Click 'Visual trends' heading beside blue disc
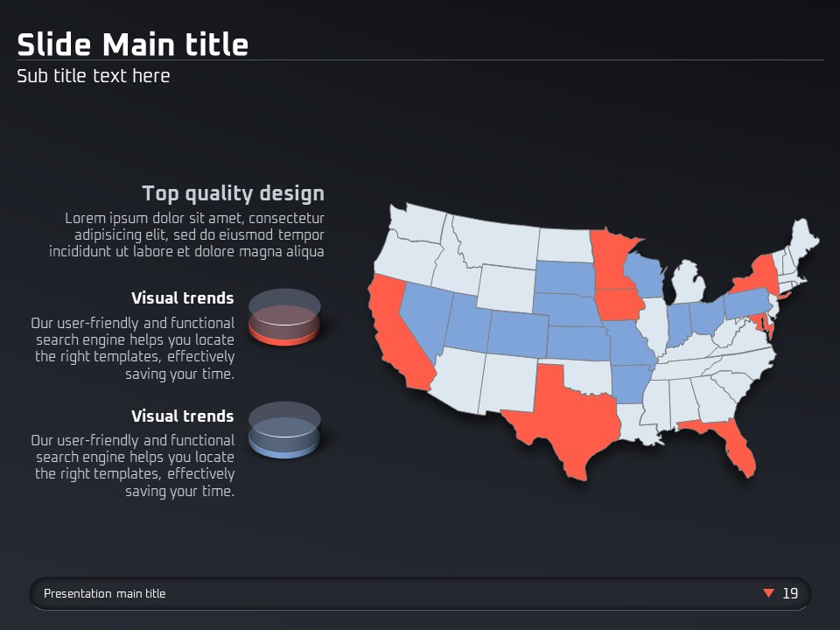The width and height of the screenshot is (840, 630). [183, 416]
